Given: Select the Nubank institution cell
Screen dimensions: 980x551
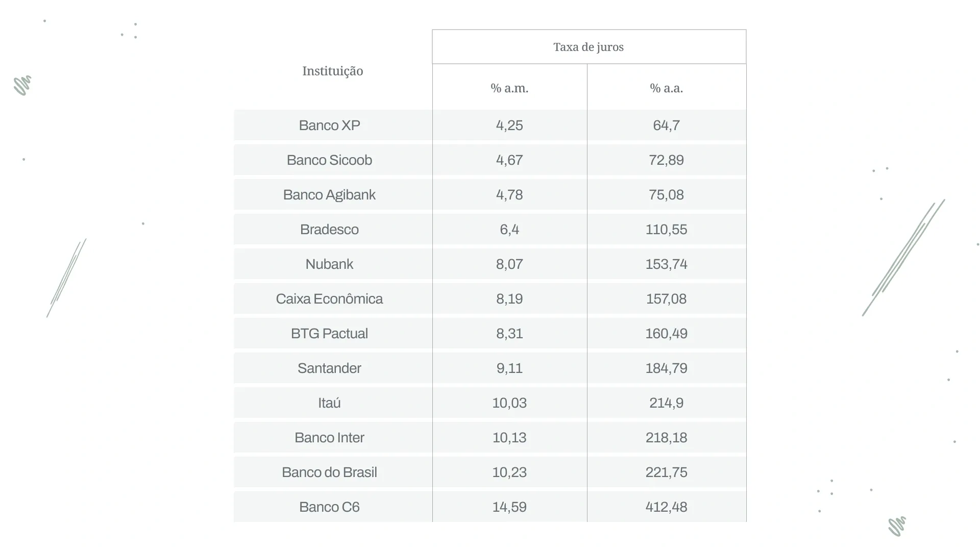Looking at the screenshot, I should 329,264.
